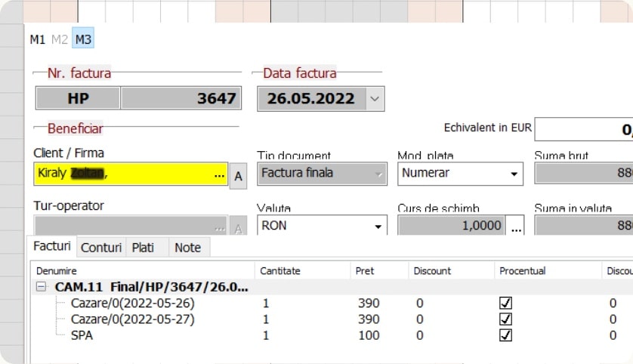Click the ellipsis in Client / Firma field
The height and width of the screenshot is (364, 633).
click(219, 174)
